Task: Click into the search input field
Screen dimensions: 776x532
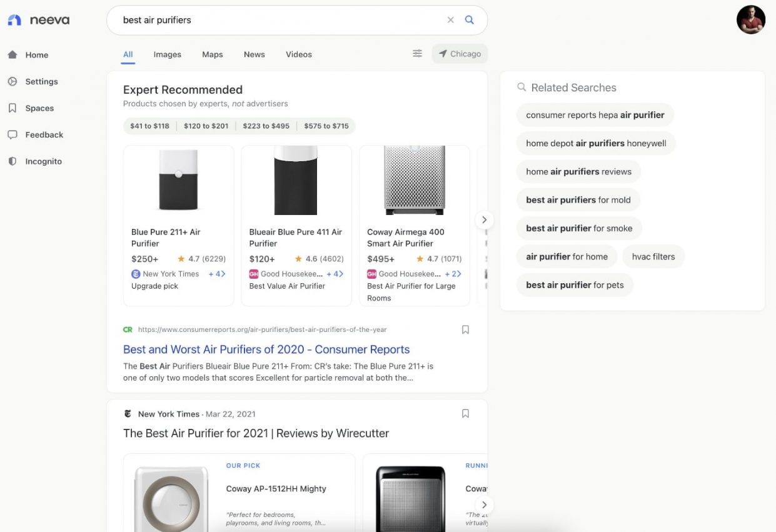Action: 275,20
